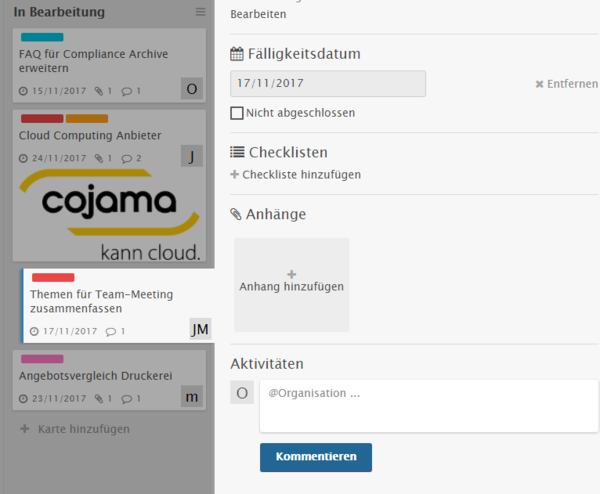Click the X icon beside Entfernen
600x494 pixels.
coord(540,84)
